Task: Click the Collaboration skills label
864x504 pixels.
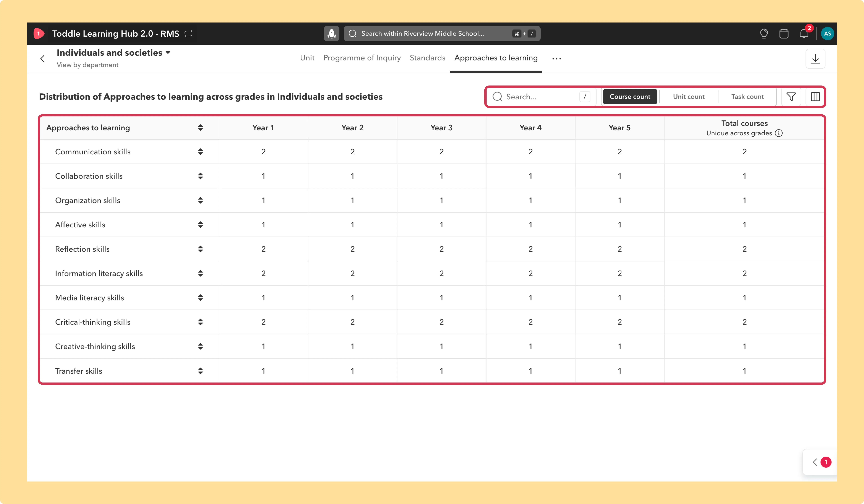Action: [x=89, y=176]
